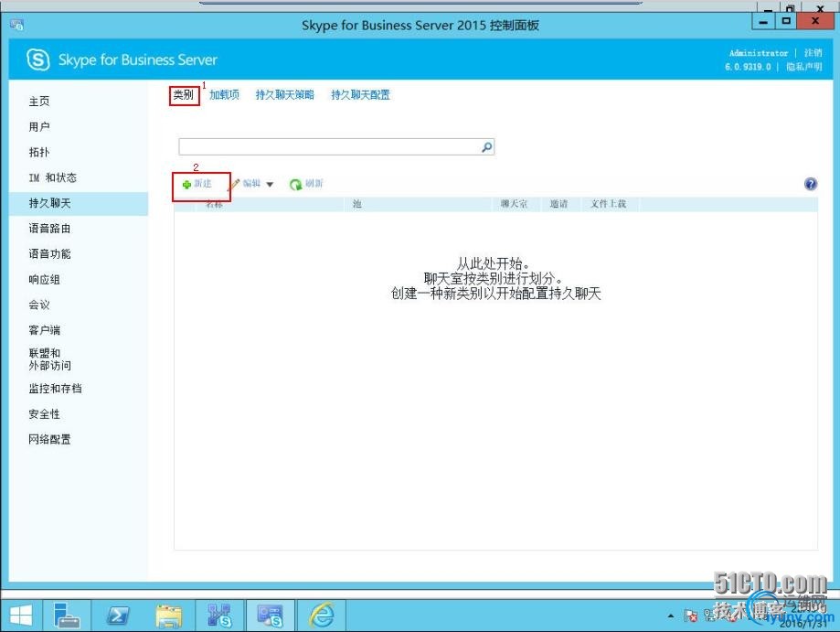
Task: Open Skype Topology Builder taskbar icon
Action: click(x=219, y=616)
